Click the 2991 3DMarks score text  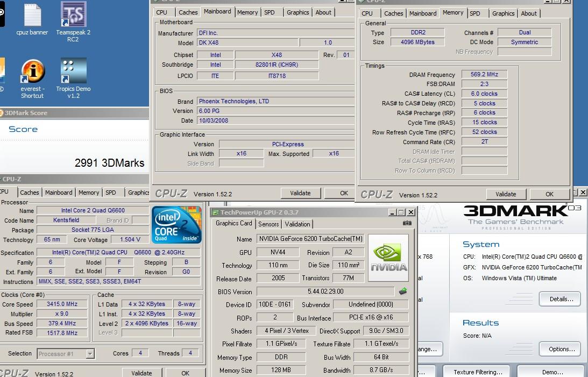point(110,163)
